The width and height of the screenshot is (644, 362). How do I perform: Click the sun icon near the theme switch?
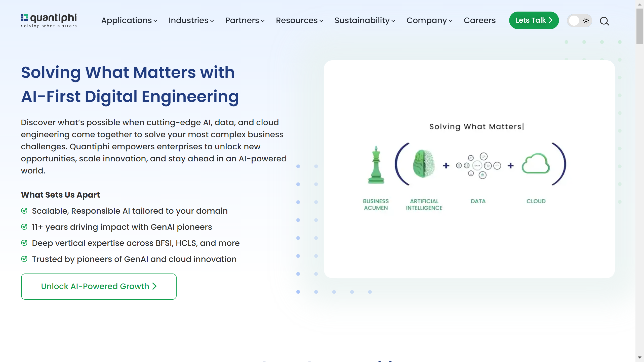pos(586,21)
